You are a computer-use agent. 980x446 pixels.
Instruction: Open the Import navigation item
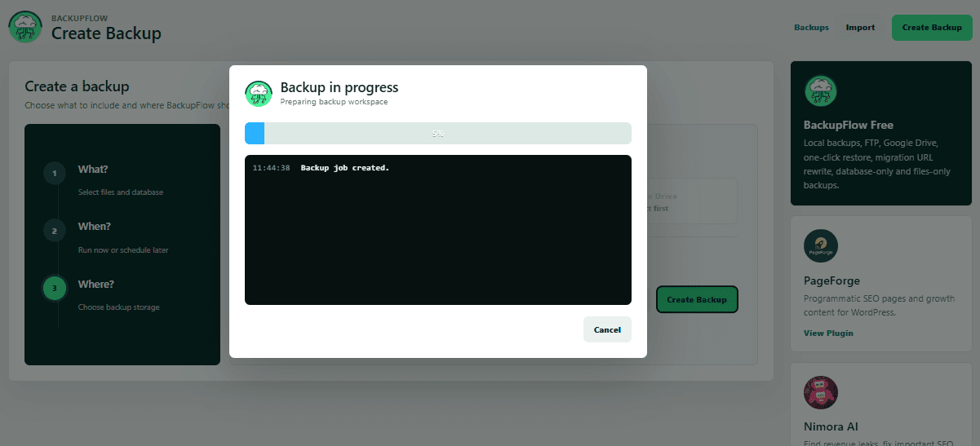tap(860, 28)
